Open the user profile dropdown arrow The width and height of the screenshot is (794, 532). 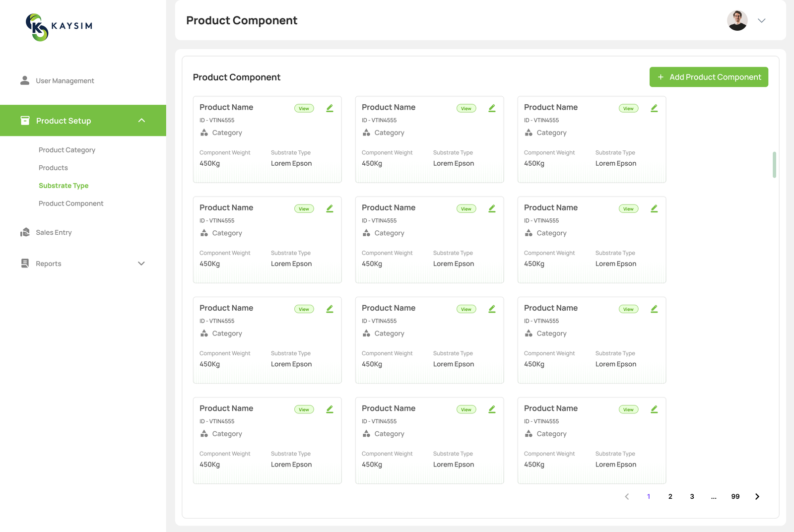click(x=761, y=20)
